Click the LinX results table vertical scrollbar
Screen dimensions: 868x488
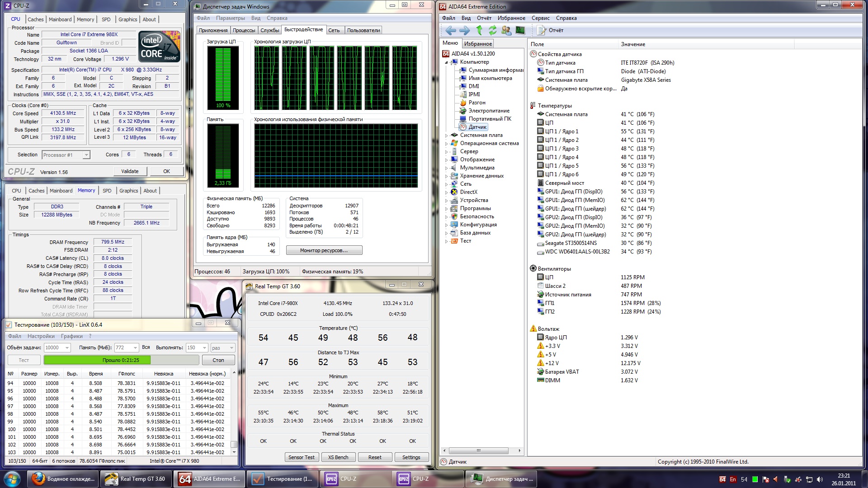coord(234,412)
